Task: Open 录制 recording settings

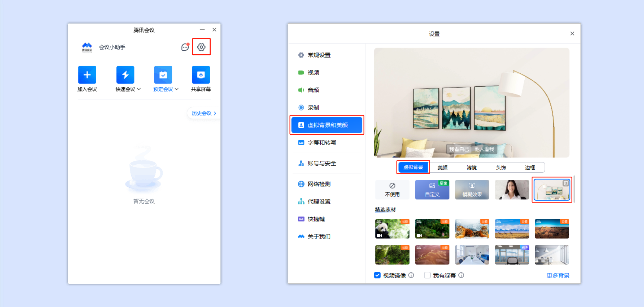Action: coord(313,107)
